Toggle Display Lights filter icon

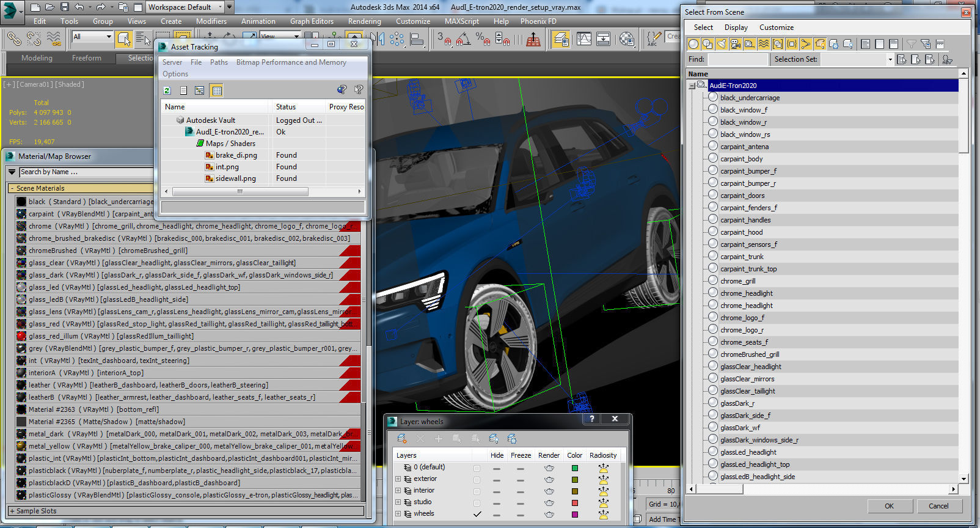[721, 44]
